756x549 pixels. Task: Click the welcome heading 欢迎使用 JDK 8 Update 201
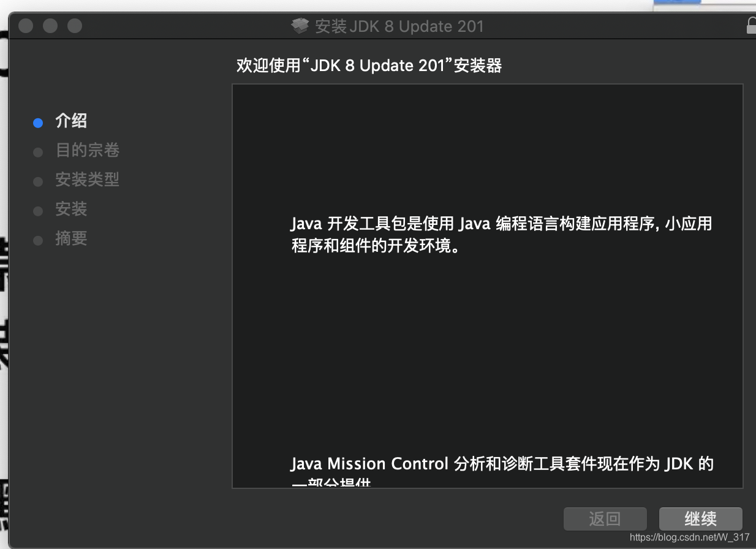coord(369,66)
